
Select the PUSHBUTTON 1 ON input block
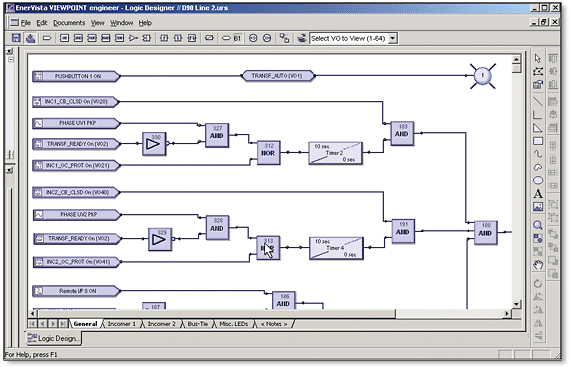point(76,76)
